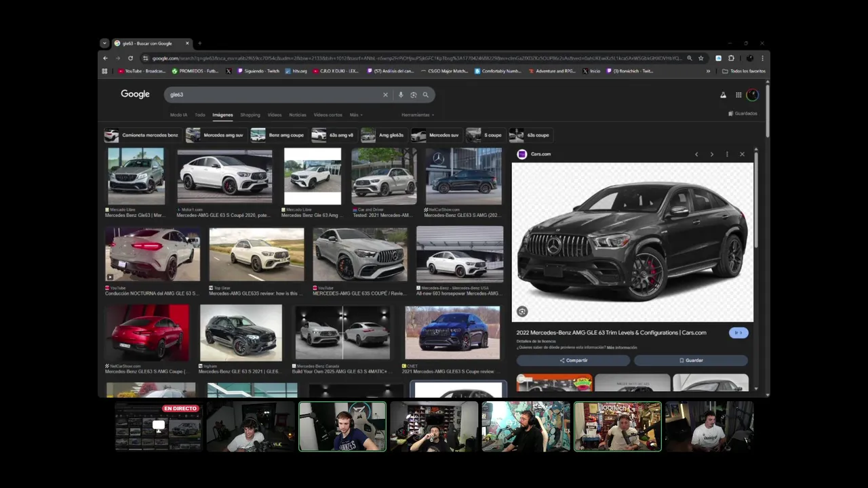Open Search Labs flask icon
The width and height of the screenshot is (868, 488).
pyautogui.click(x=723, y=95)
